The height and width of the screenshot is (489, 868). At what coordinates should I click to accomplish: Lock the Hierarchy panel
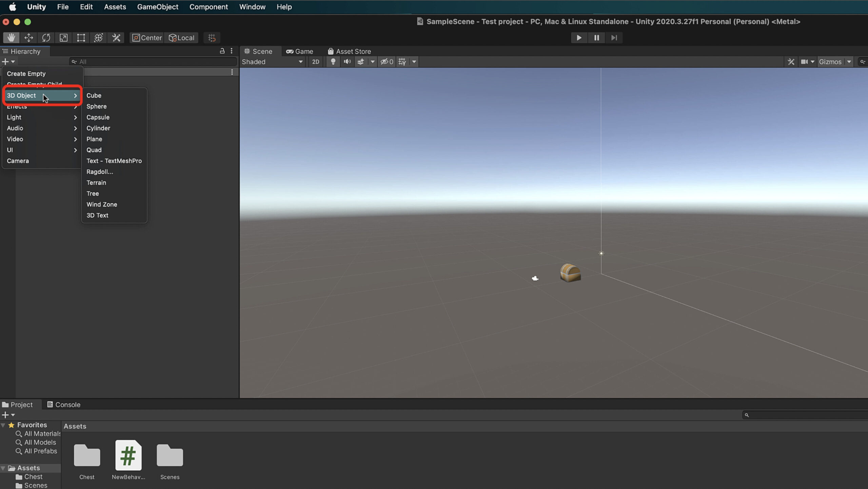point(222,51)
